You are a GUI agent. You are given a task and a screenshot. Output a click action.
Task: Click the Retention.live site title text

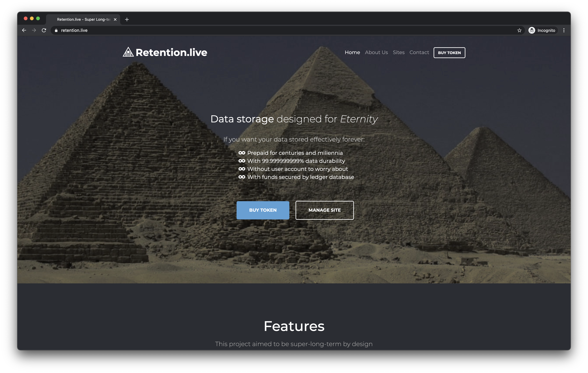[171, 52]
